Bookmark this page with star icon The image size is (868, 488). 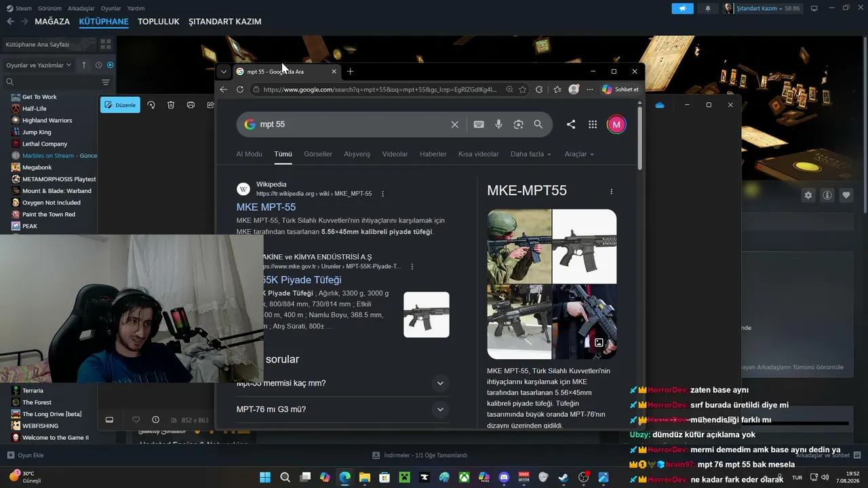point(523,89)
